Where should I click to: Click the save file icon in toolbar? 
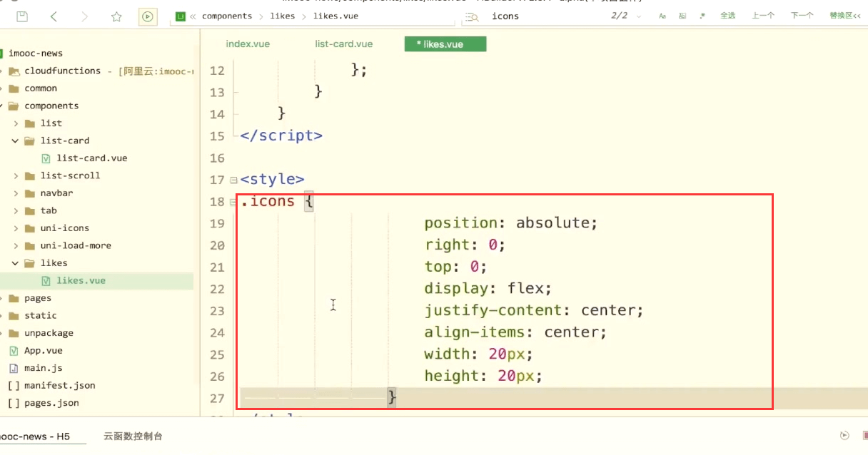click(x=22, y=16)
